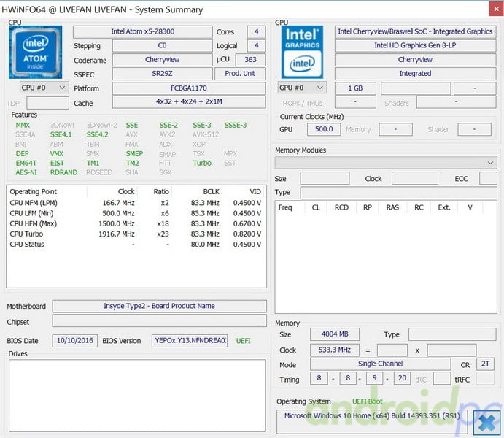Click the BIOS Version YEPOx.Y13 field
The width and height of the screenshot is (504, 438).
190,341
